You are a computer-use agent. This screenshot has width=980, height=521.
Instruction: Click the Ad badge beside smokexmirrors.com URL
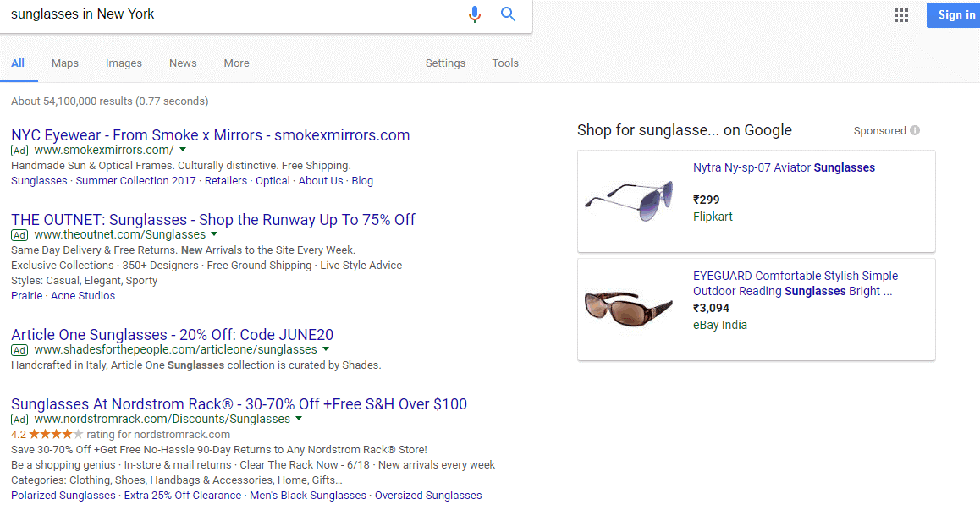19,151
